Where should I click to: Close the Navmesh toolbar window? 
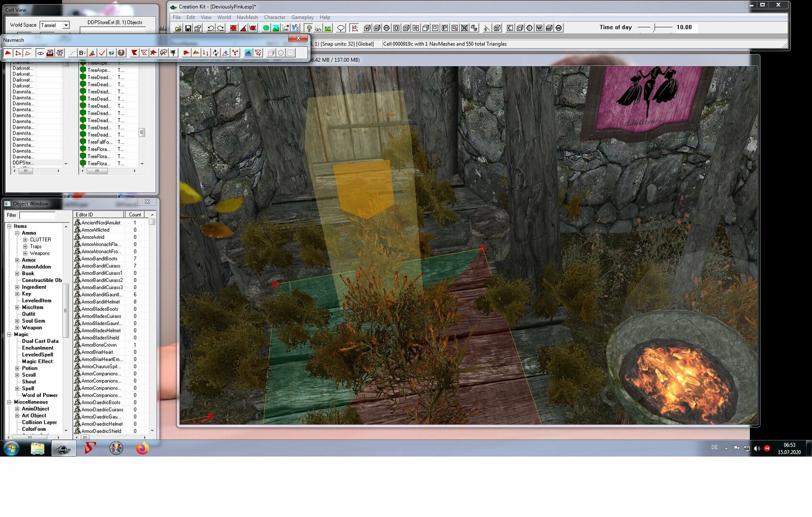298,38
